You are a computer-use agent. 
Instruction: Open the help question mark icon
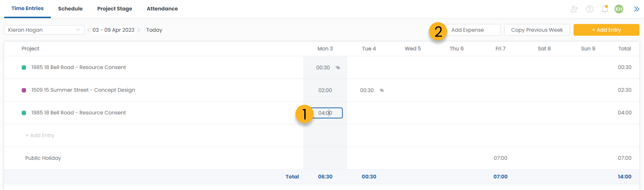[x=590, y=9]
